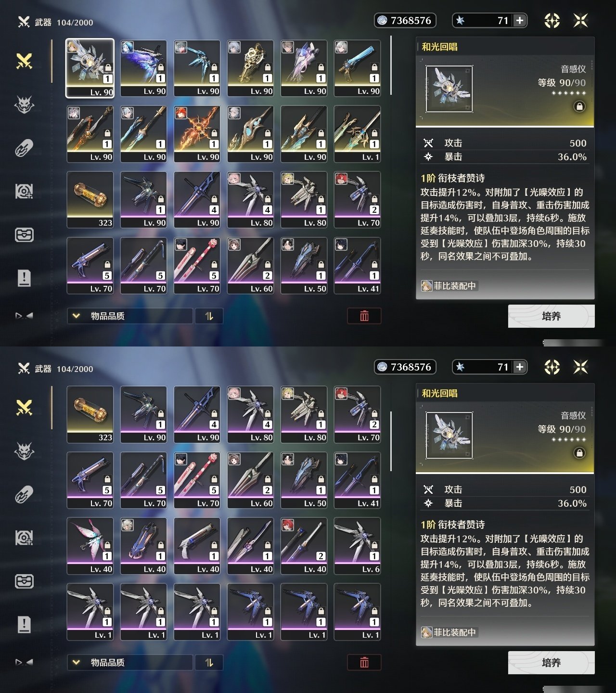
Task: Click the top weapon list scrollbar
Action: pyautogui.click(x=391, y=65)
